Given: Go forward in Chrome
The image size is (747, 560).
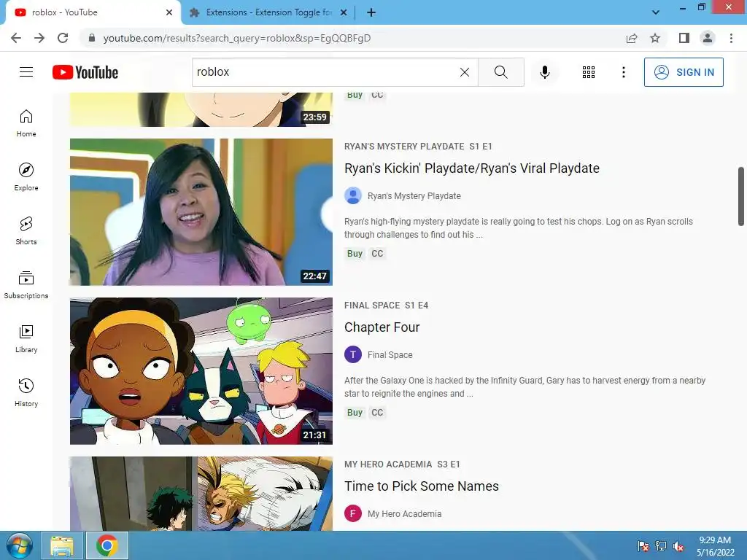Looking at the screenshot, I should tap(39, 38).
